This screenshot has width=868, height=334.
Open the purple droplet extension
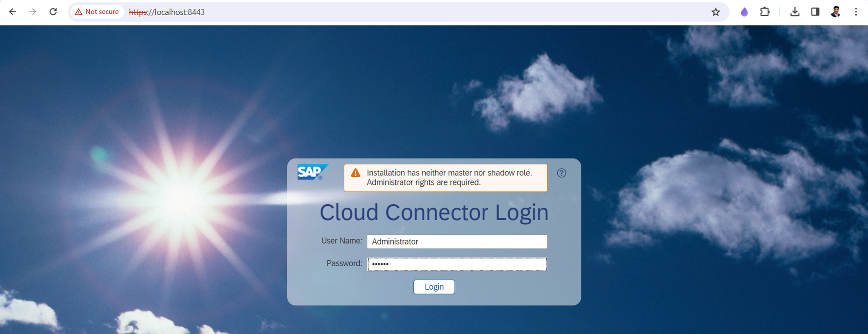click(744, 12)
